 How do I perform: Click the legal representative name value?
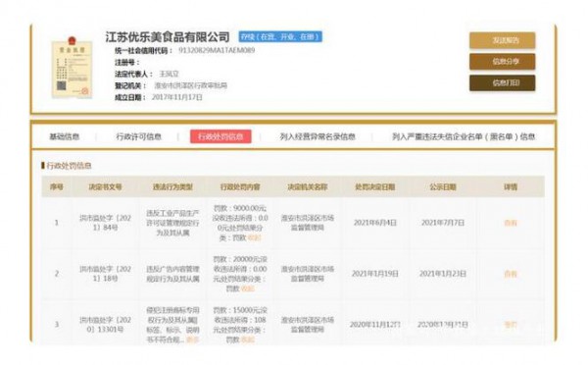(169, 74)
